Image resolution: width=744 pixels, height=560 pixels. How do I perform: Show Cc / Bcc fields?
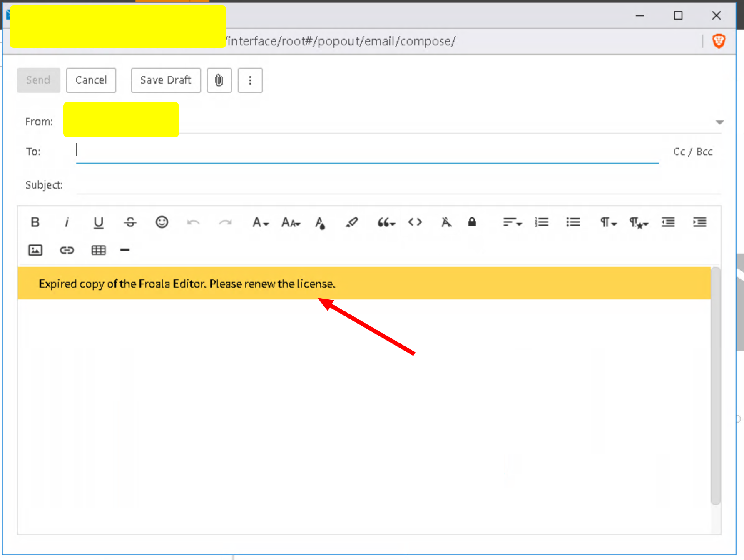tap(693, 152)
